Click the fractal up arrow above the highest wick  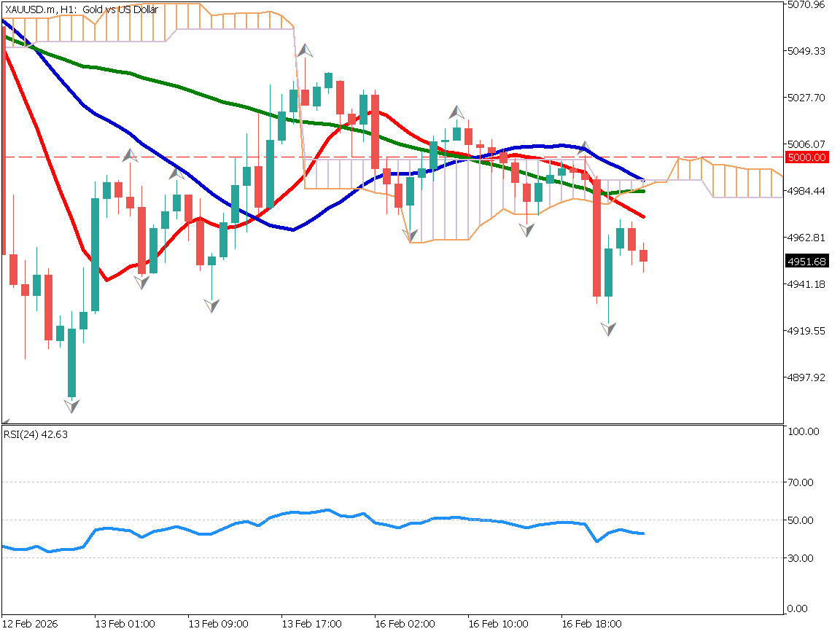point(306,51)
